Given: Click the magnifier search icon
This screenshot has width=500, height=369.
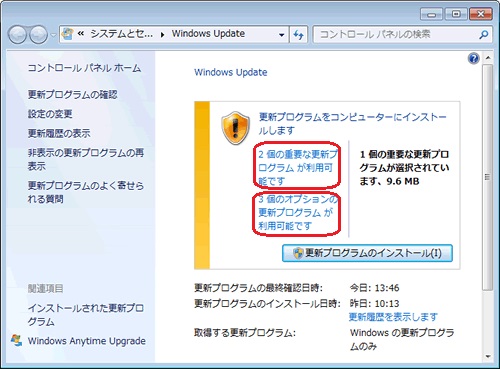Looking at the screenshot, I should (484, 34).
